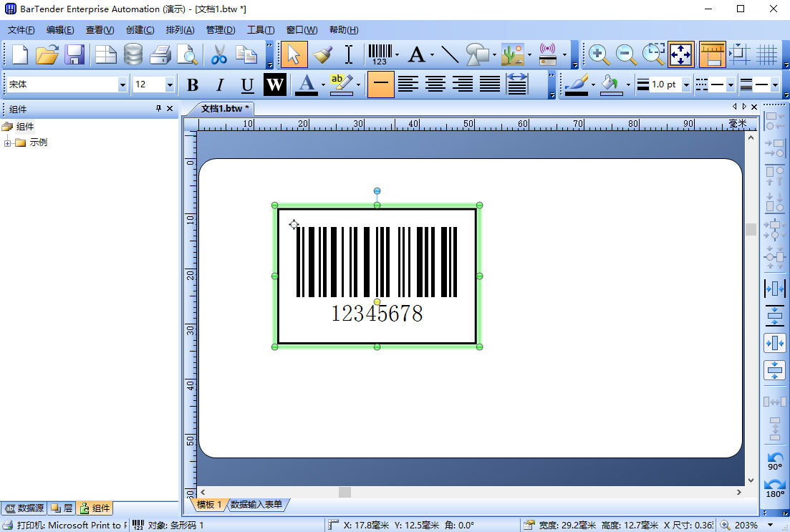Image resolution: width=790 pixels, height=532 pixels.
Task: Click the horizontal scrollbar thumb of canvas
Action: [x=345, y=492]
